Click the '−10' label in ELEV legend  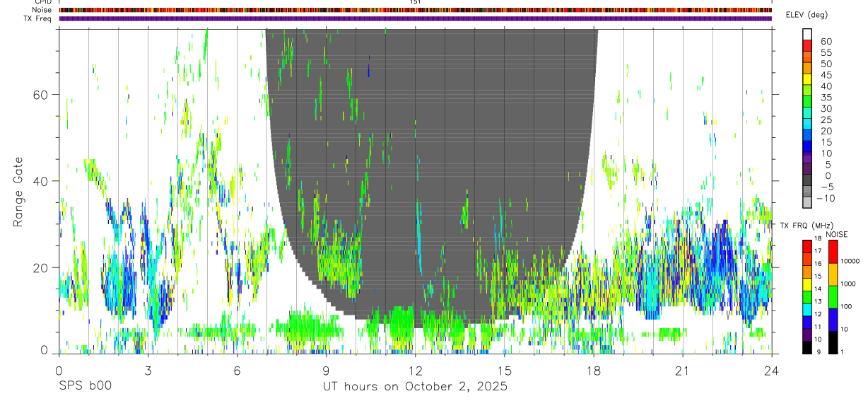pos(824,199)
